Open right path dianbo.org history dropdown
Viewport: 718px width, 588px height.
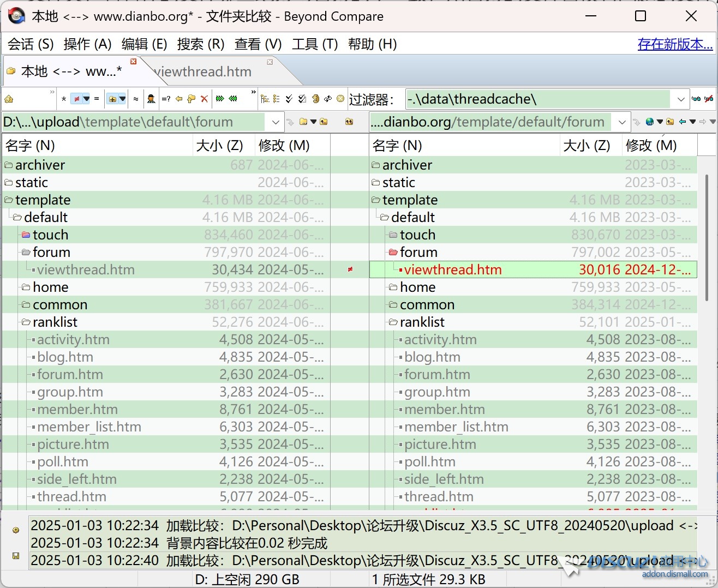click(623, 122)
